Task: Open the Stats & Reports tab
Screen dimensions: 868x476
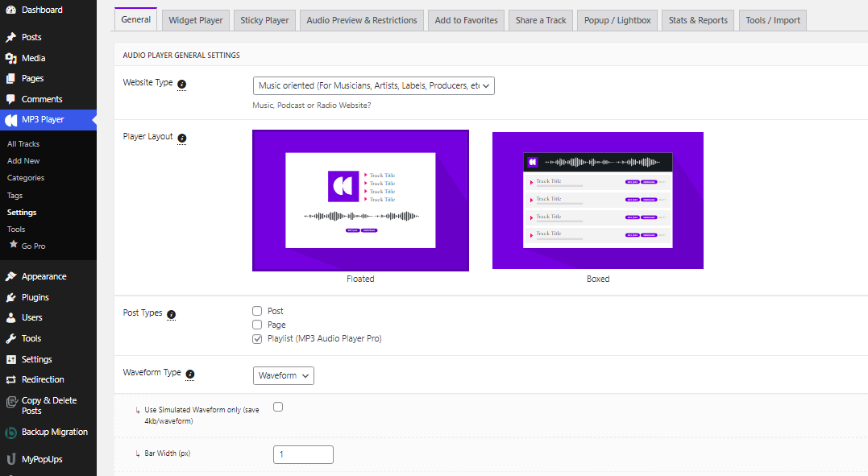Action: (698, 20)
